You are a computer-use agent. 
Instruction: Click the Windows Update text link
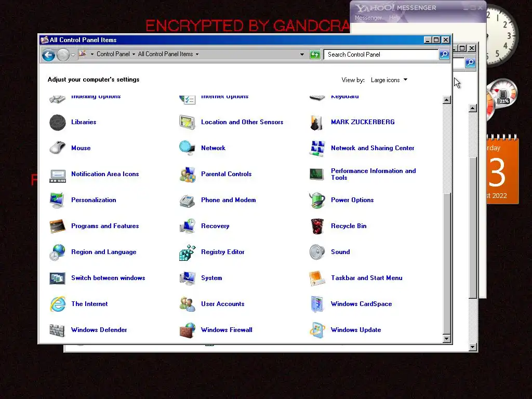(x=356, y=330)
